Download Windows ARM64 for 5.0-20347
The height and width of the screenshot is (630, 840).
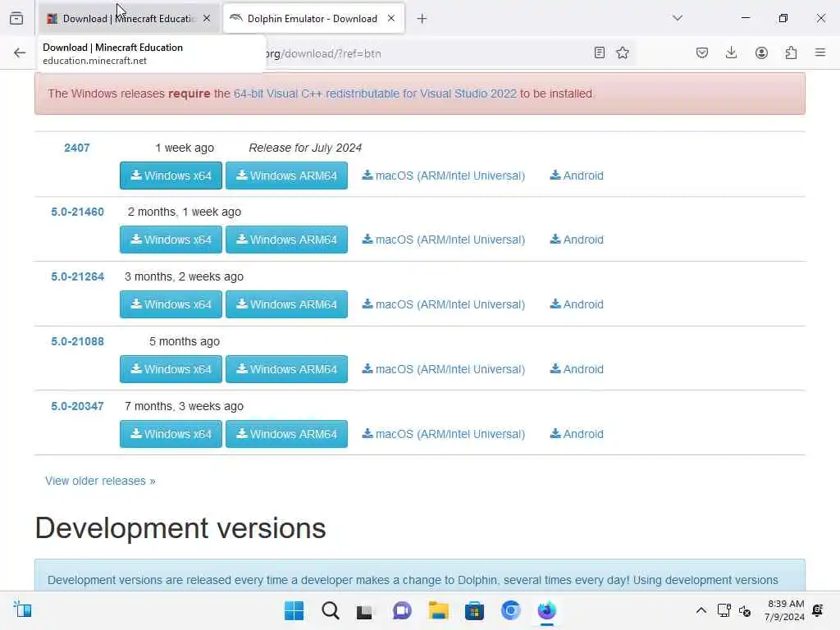(x=286, y=434)
